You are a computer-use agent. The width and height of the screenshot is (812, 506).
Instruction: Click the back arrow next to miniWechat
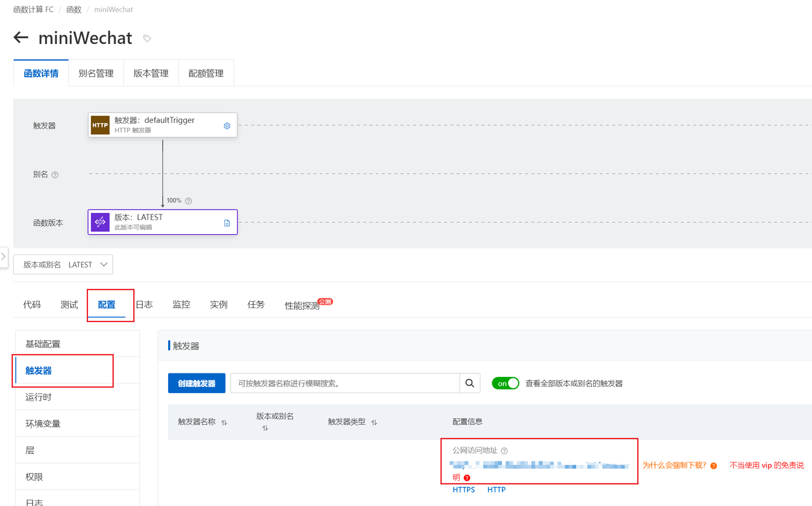pos(21,38)
